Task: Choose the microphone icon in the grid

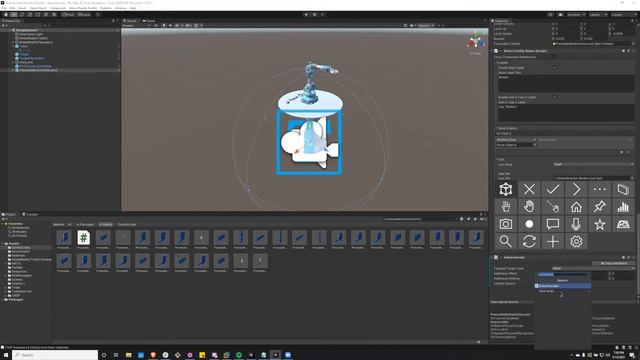Action: [x=576, y=224]
